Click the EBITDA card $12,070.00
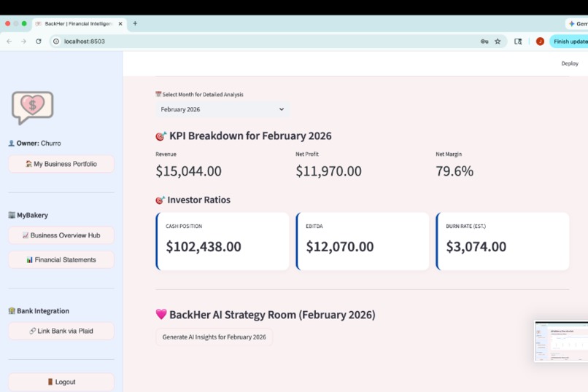This screenshot has height=392, width=588. coord(363,241)
